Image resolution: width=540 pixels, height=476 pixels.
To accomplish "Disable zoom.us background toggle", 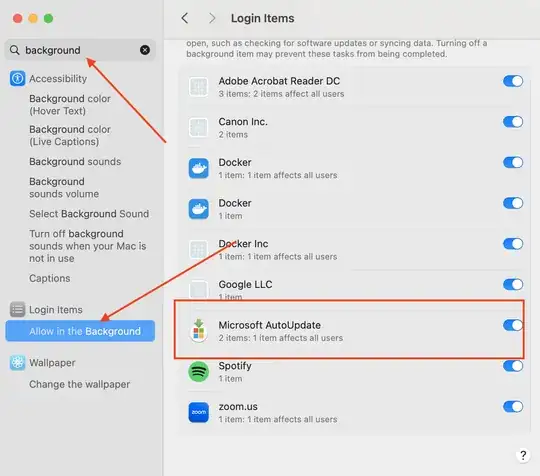I will point(513,406).
